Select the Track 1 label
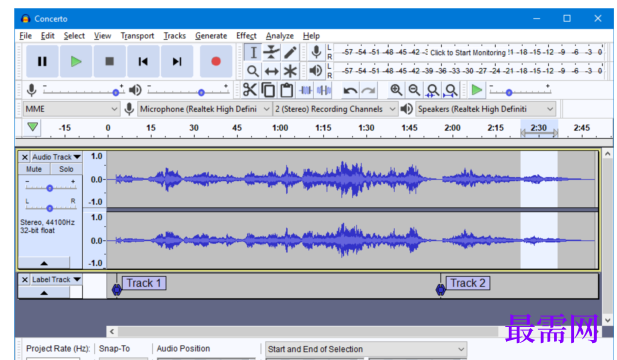This screenshot has height=360, width=617. [x=144, y=283]
